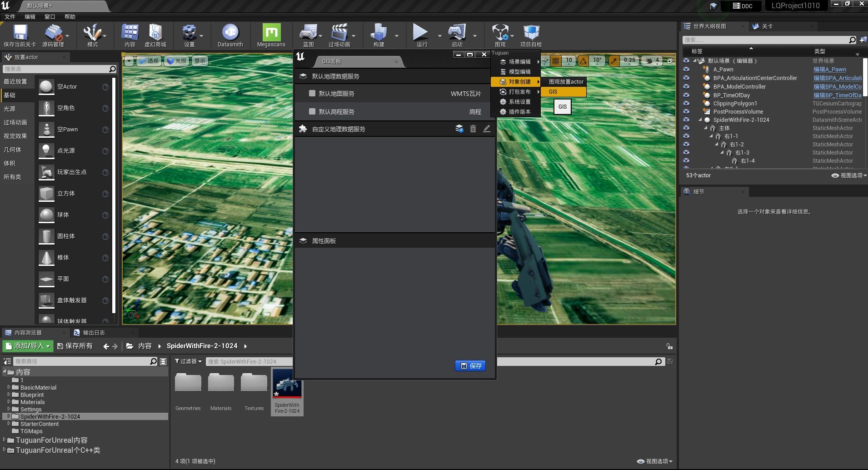Open the 添加/导入 dropdown button
This screenshot has height=470, width=868.
coord(28,346)
